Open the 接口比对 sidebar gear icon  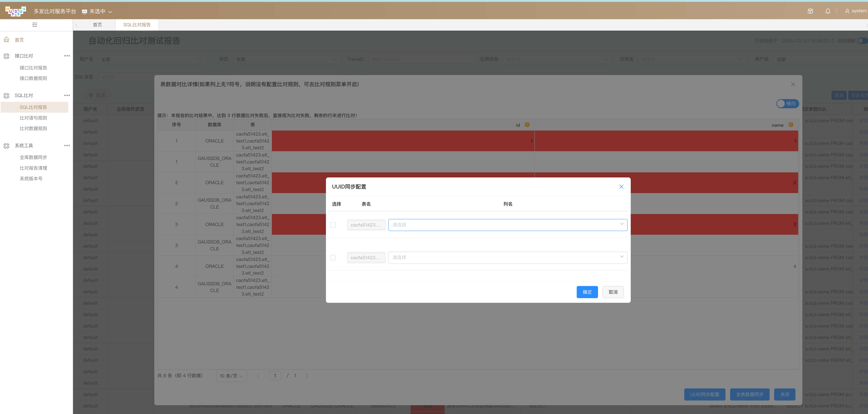[x=6, y=56]
